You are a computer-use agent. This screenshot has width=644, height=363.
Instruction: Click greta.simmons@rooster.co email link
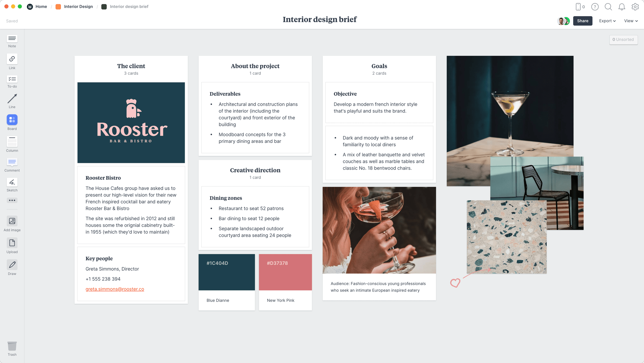point(115,289)
